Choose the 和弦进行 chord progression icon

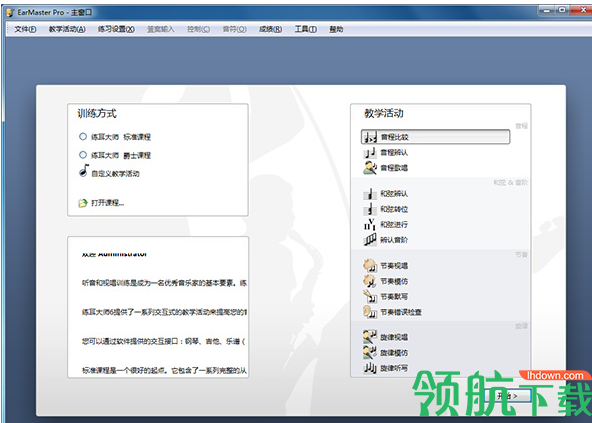point(370,224)
